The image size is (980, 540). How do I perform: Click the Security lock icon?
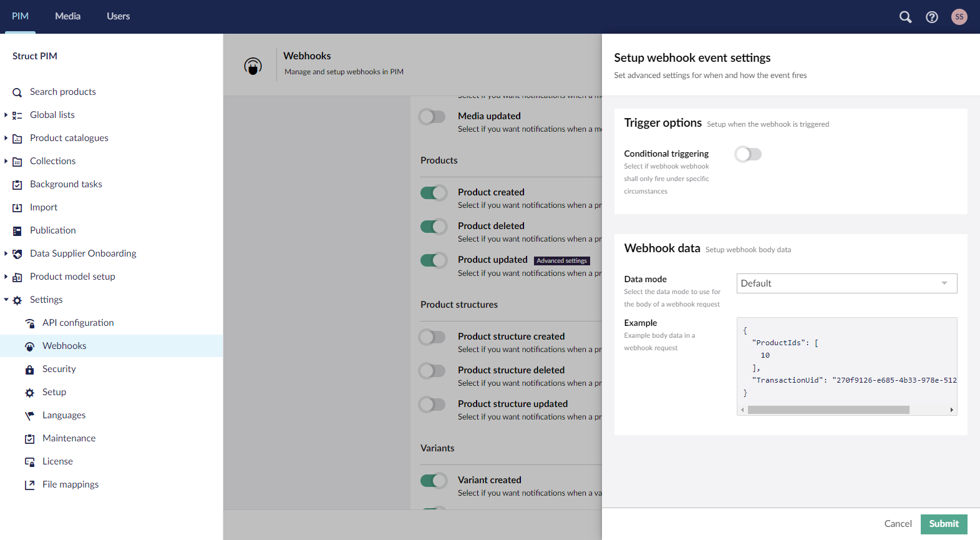(29, 370)
